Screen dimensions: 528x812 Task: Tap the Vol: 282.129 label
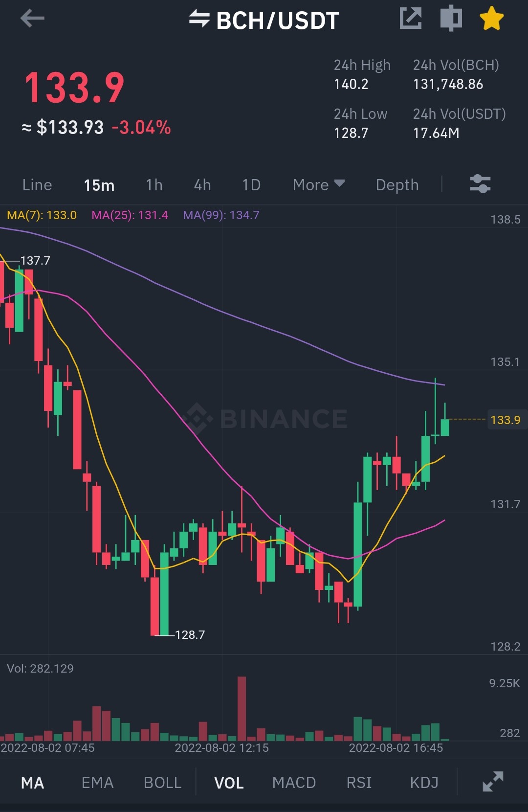[40, 669]
